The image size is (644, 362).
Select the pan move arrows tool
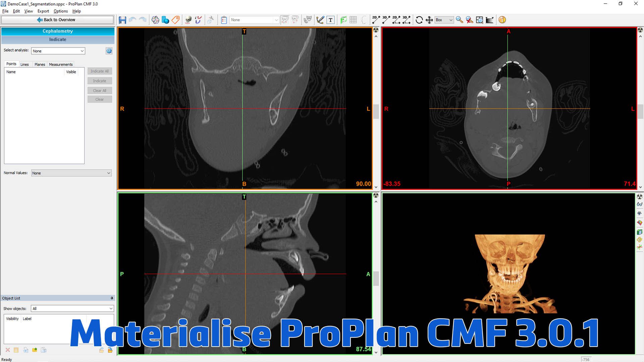point(429,20)
